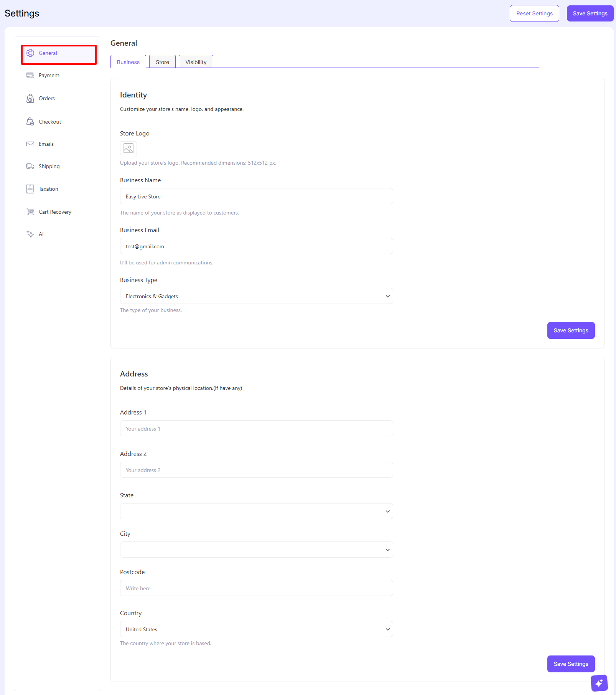Expand the Business Type dropdown
Viewport: 616px width, 695px height.
tap(256, 296)
